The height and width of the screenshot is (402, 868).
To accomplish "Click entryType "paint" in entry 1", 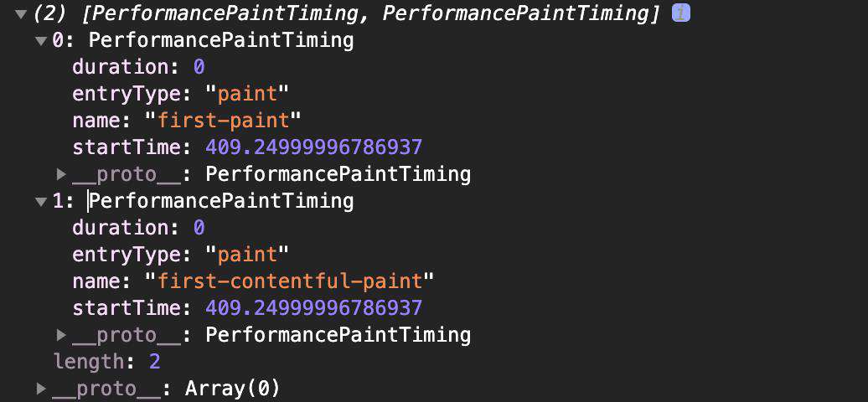I will coord(247,255).
